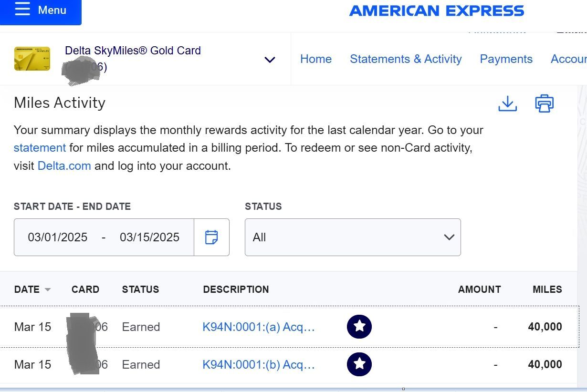Follow the statement link

click(40, 148)
